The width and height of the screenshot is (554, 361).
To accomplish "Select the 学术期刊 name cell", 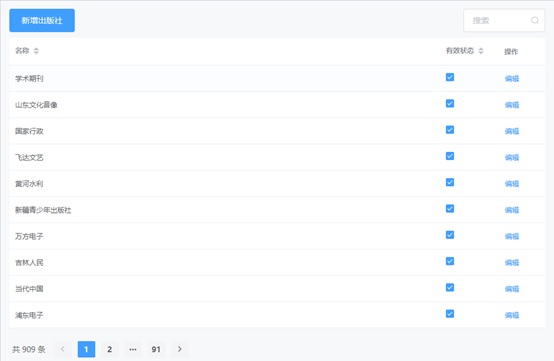I will click(29, 78).
